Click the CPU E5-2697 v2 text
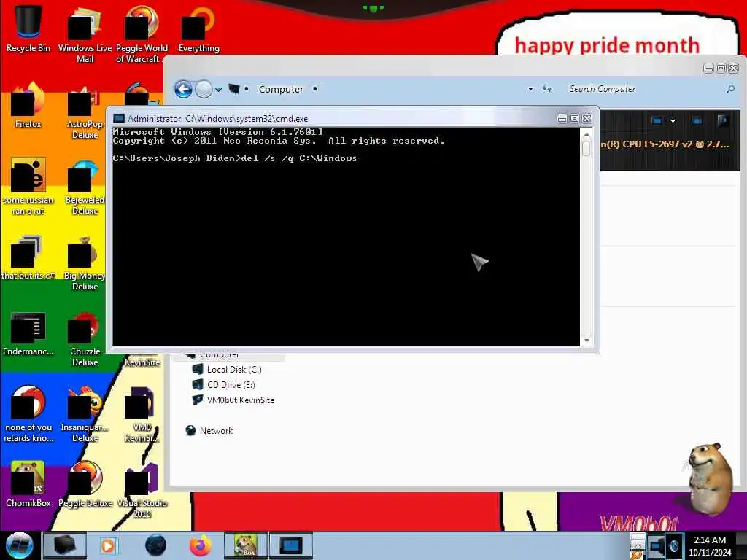Viewport: 747px width, 560px height. coord(665,144)
